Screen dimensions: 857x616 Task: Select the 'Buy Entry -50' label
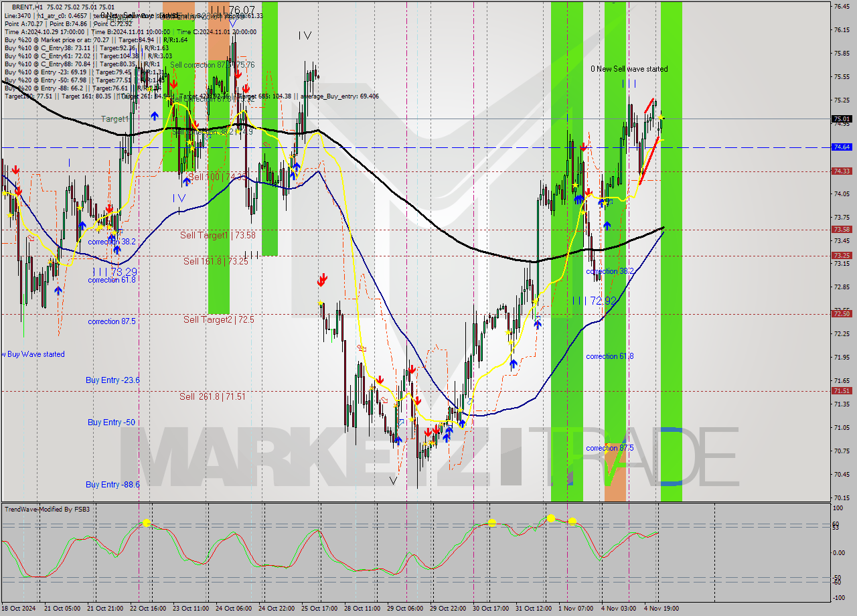click(111, 422)
